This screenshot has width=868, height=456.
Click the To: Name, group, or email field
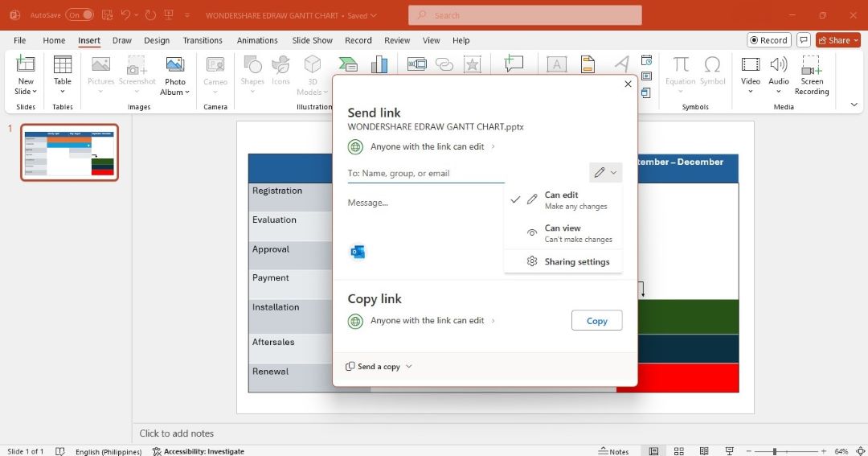click(x=426, y=173)
